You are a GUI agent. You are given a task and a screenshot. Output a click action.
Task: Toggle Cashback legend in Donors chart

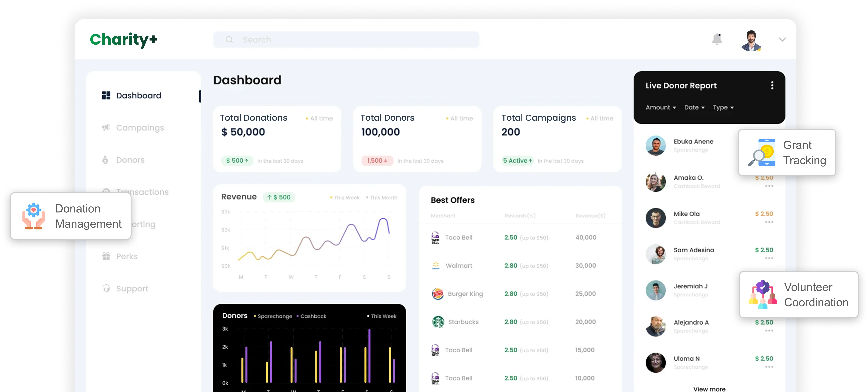click(x=313, y=316)
